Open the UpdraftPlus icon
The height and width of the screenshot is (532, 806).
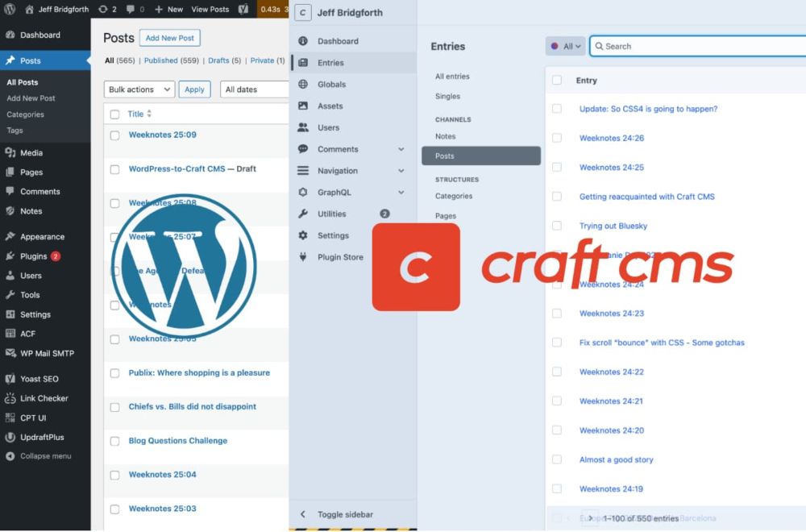[10, 437]
